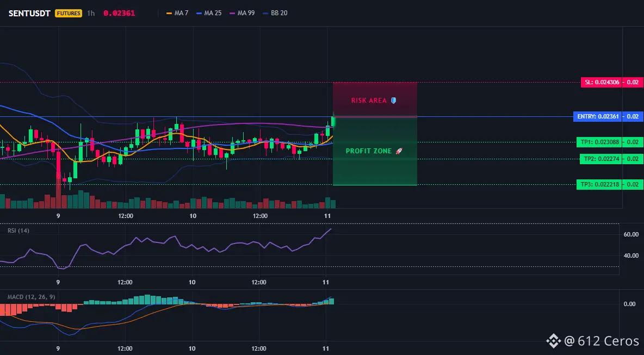Viewport: 644px width, 355px height.
Task: Click the TP1: 0.023088 label
Action: click(x=599, y=142)
